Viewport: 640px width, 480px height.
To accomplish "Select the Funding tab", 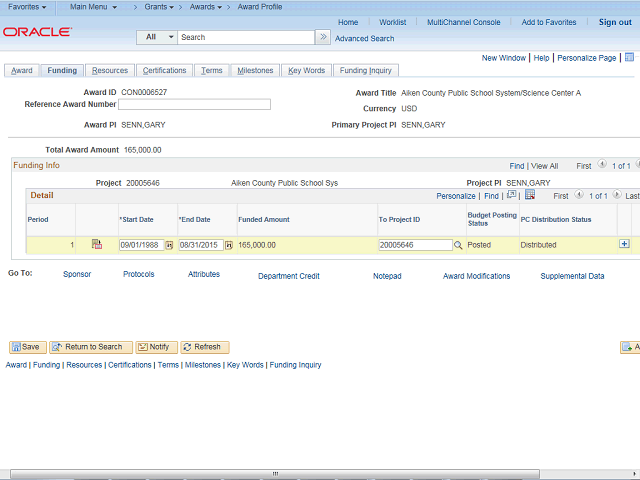I will coord(62,71).
